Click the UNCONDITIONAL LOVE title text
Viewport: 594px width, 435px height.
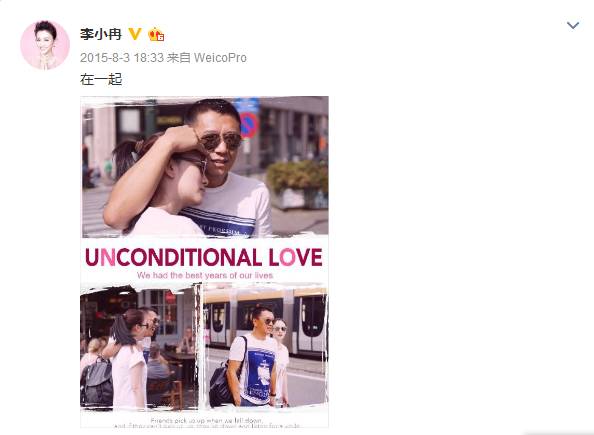(204, 257)
